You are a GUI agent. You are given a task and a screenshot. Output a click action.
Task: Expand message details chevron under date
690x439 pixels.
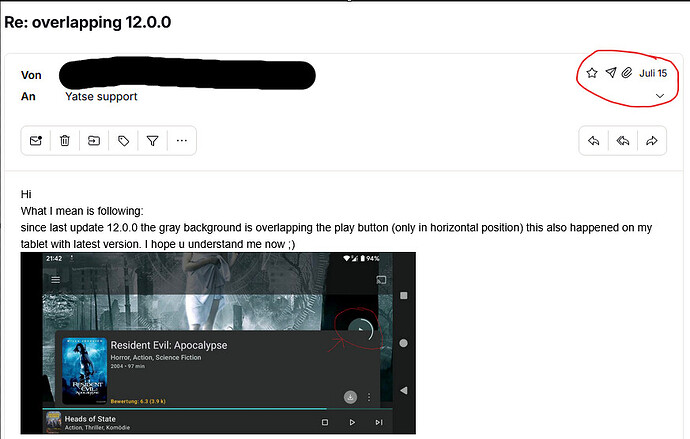point(659,96)
